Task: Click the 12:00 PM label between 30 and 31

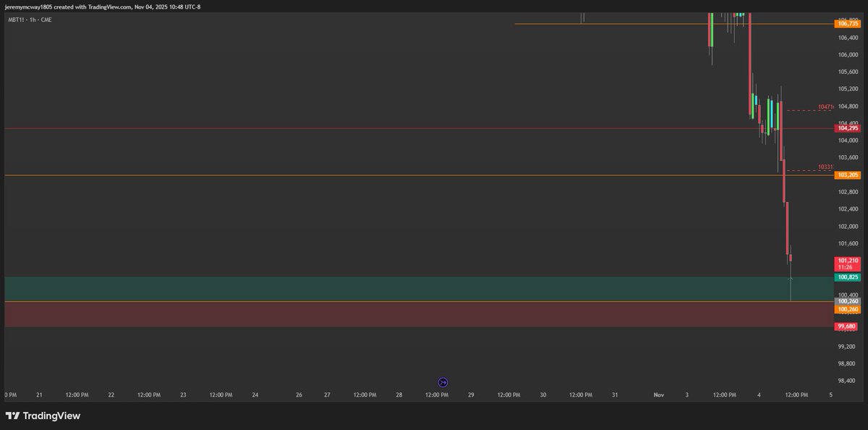Action: [x=581, y=395]
